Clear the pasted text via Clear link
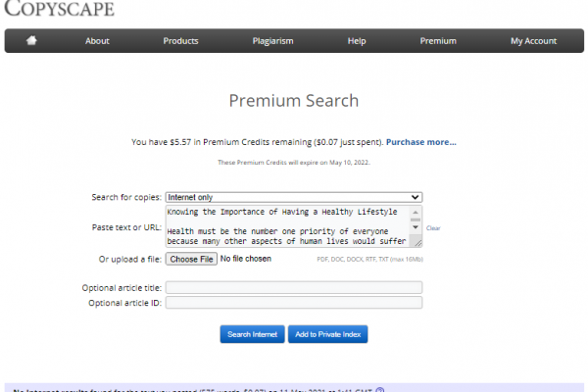 pos(433,228)
